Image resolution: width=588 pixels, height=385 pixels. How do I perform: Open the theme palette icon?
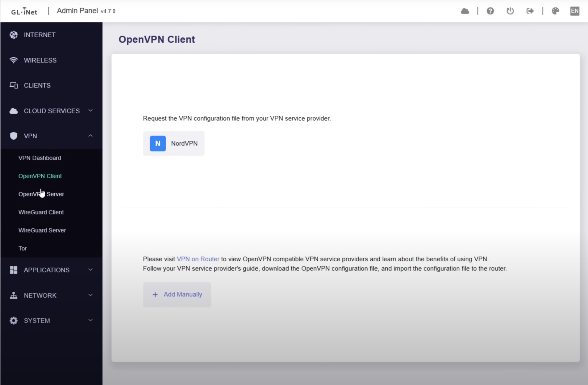point(555,11)
